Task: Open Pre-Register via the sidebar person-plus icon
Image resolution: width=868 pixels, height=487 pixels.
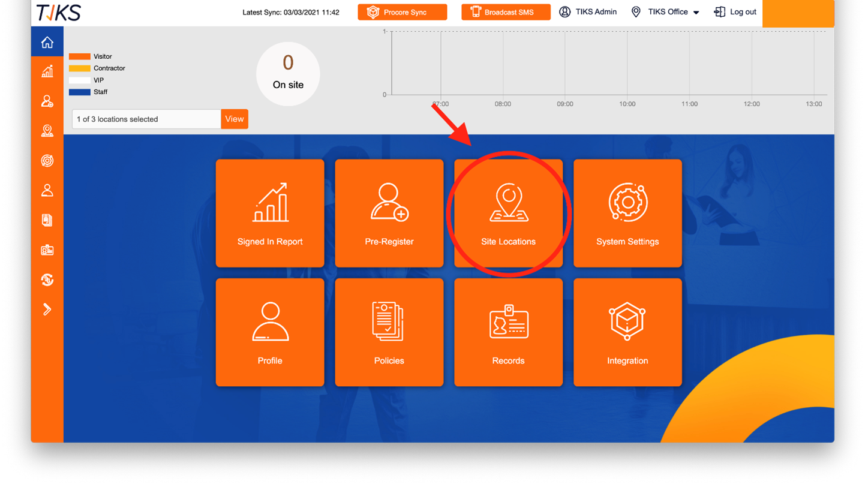Action: 47,101
